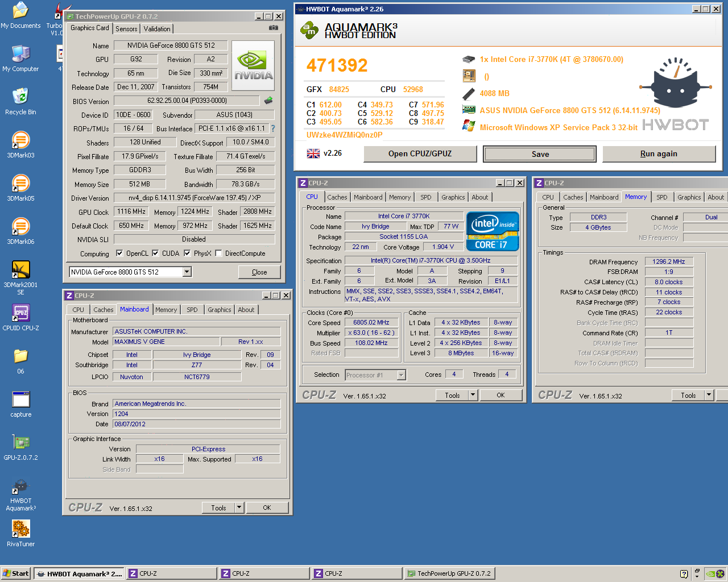Click OK in the CPU-Z CPU window
The width and height of the screenshot is (728, 582).
coord(500,395)
